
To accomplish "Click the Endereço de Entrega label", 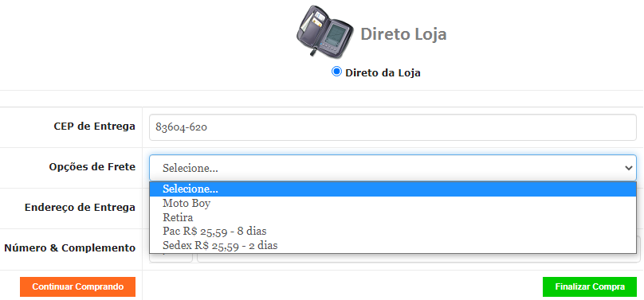I will point(80,208).
